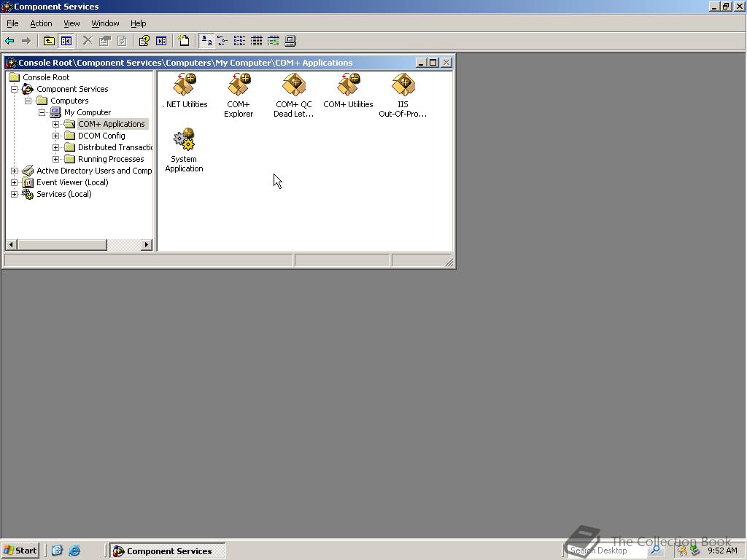Open the File menu
747x560 pixels.
[12, 23]
